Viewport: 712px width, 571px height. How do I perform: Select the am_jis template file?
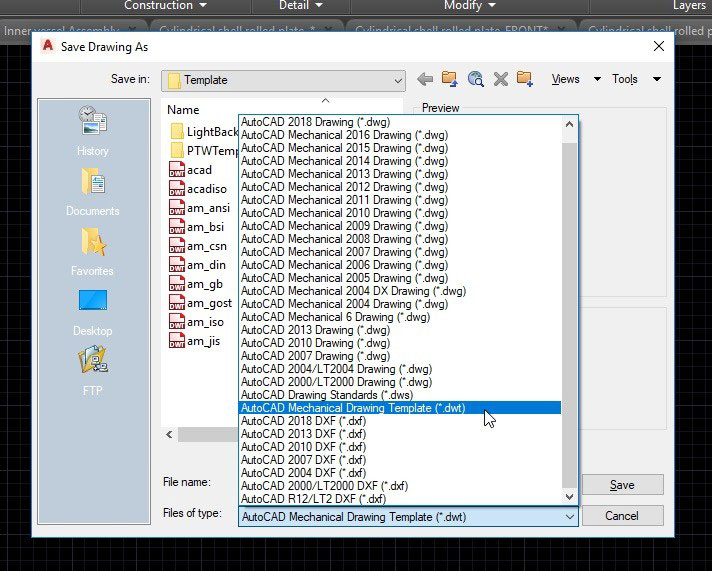point(194,341)
